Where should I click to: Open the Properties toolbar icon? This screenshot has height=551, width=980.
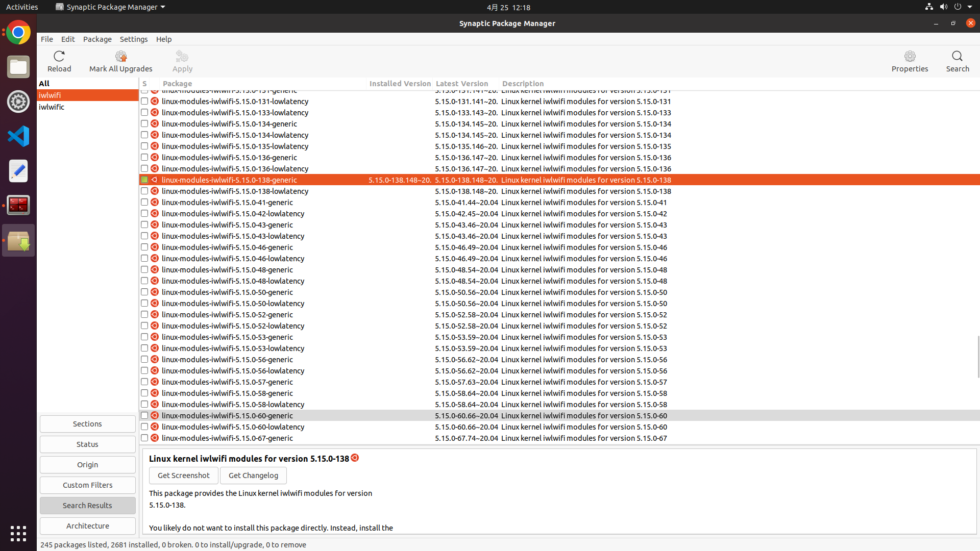click(910, 56)
